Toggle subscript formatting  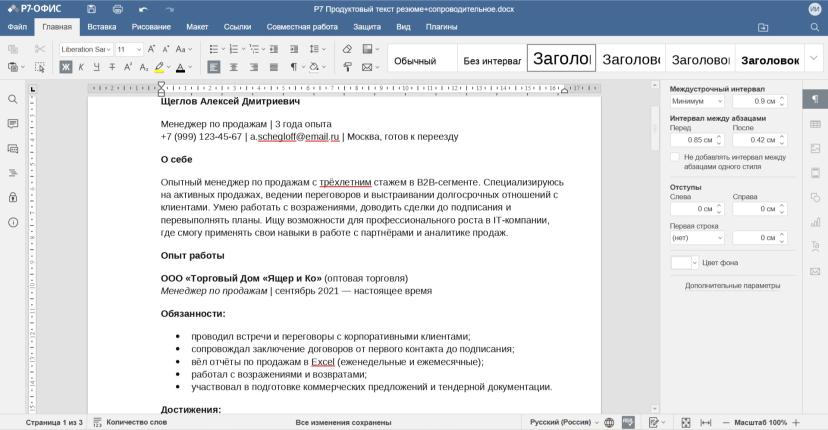tap(144, 67)
